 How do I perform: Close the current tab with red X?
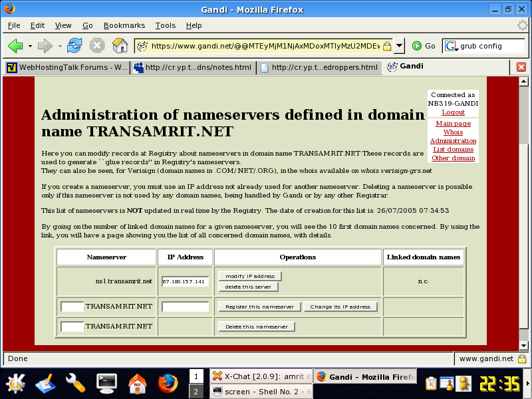pos(521,67)
